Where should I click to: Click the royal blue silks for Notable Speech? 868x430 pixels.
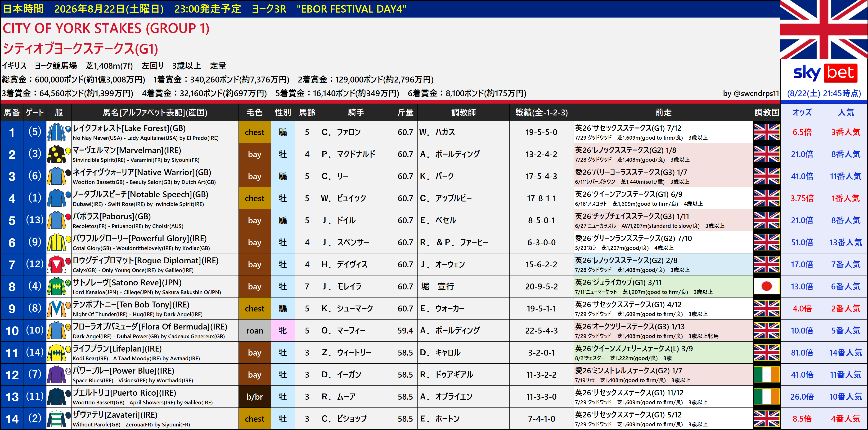tap(59, 198)
